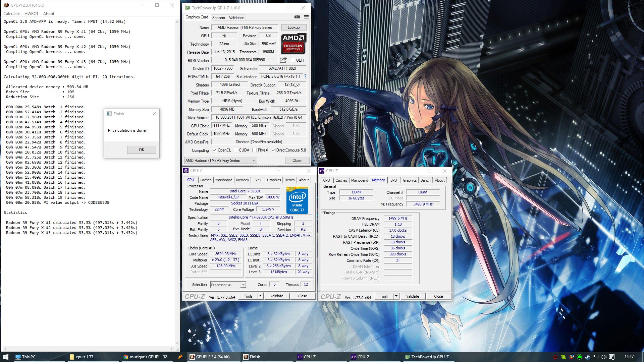This screenshot has height=362, width=644.
Task: Click Close in right CPU-Z Memory window
Action: click(x=438, y=296)
